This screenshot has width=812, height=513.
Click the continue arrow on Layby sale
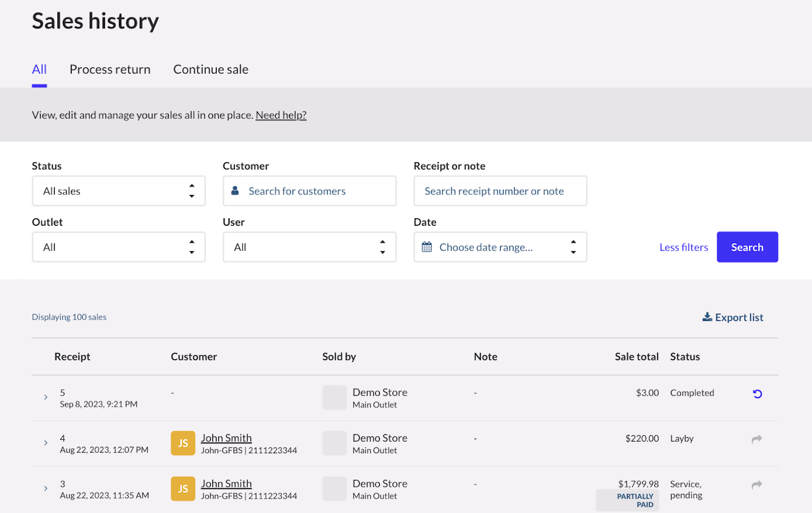pyautogui.click(x=756, y=439)
